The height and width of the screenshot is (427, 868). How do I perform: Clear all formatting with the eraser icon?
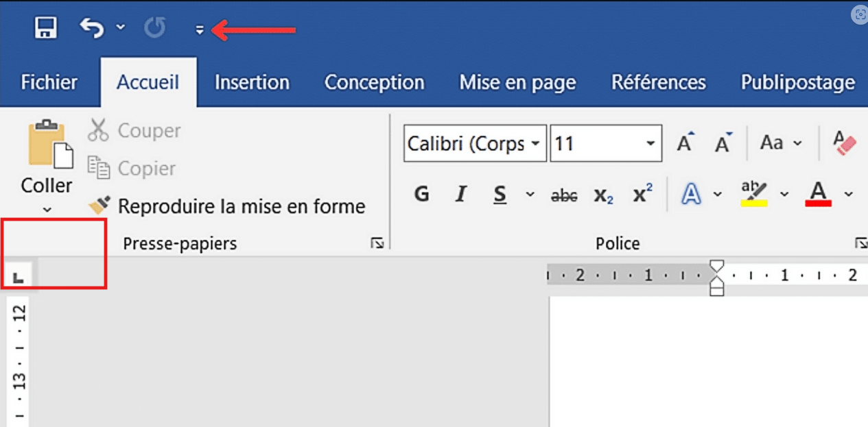[x=845, y=143]
